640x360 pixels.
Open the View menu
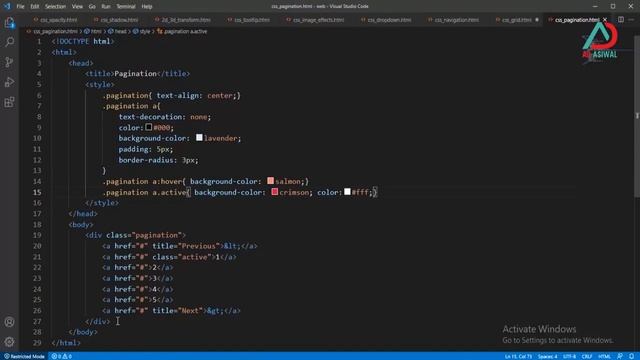tap(77, 7)
